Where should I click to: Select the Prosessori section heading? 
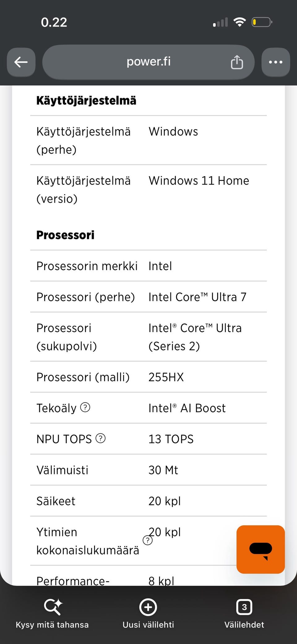coord(65,235)
